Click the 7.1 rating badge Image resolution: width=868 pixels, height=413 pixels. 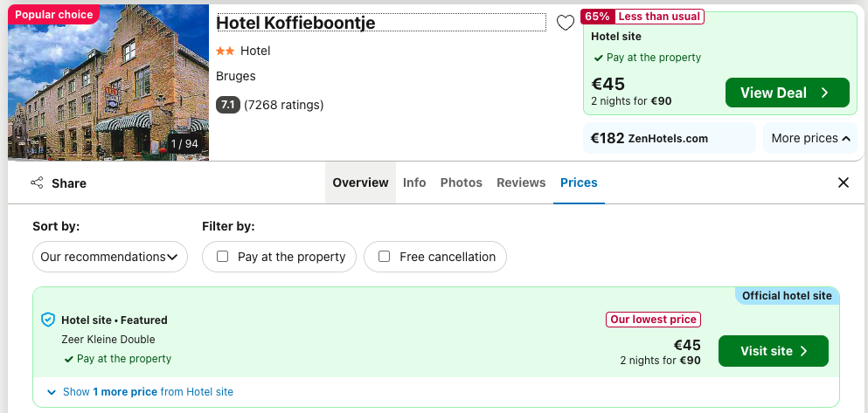[x=227, y=105]
